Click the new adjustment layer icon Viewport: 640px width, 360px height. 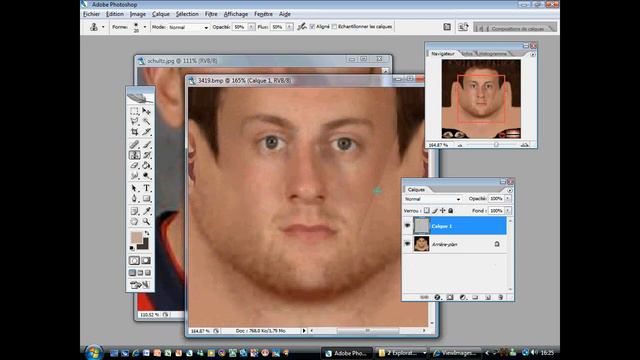[x=462, y=297]
